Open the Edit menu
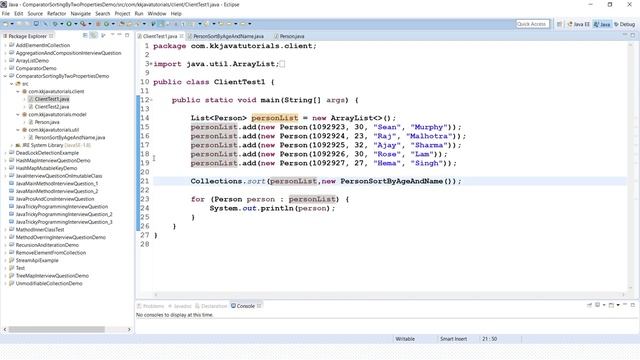This screenshot has width=640, height=360. (x=19, y=13)
